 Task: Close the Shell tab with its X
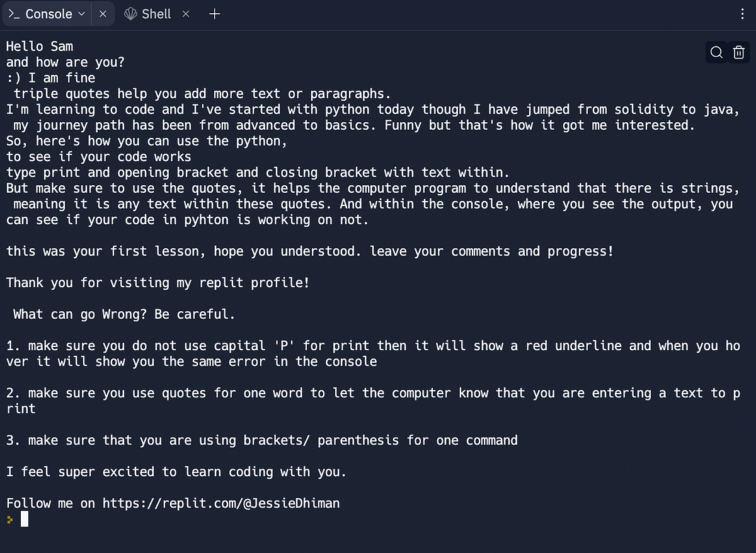coord(185,13)
